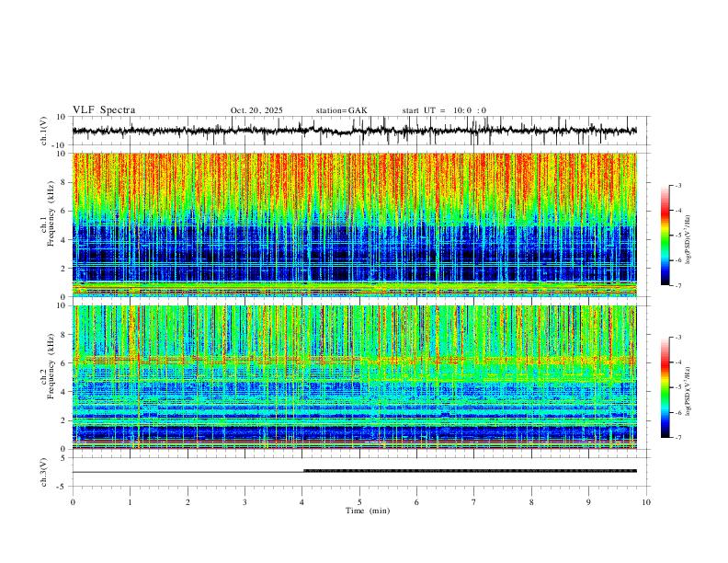
Task: Click the "7" tick on the time axis
Action: click(x=474, y=502)
